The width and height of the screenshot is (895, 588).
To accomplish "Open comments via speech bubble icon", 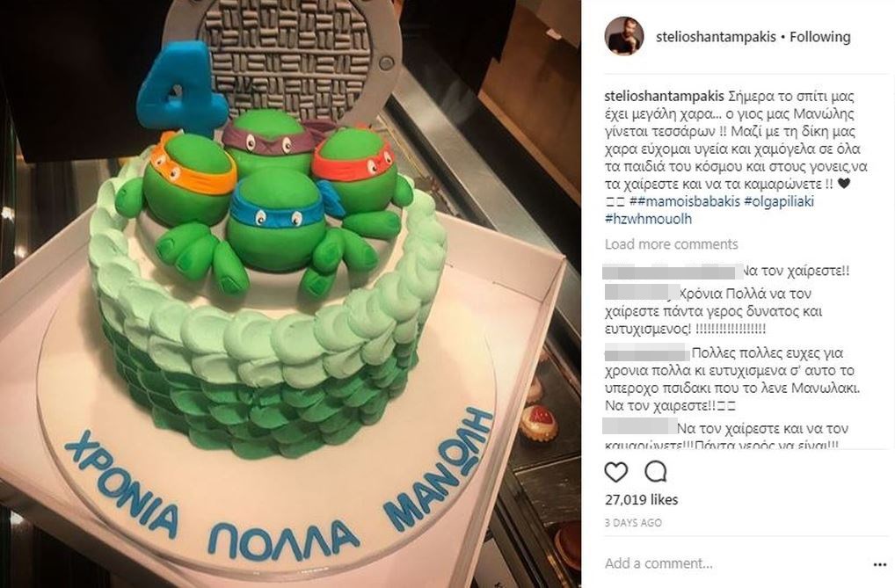I will 656,471.
